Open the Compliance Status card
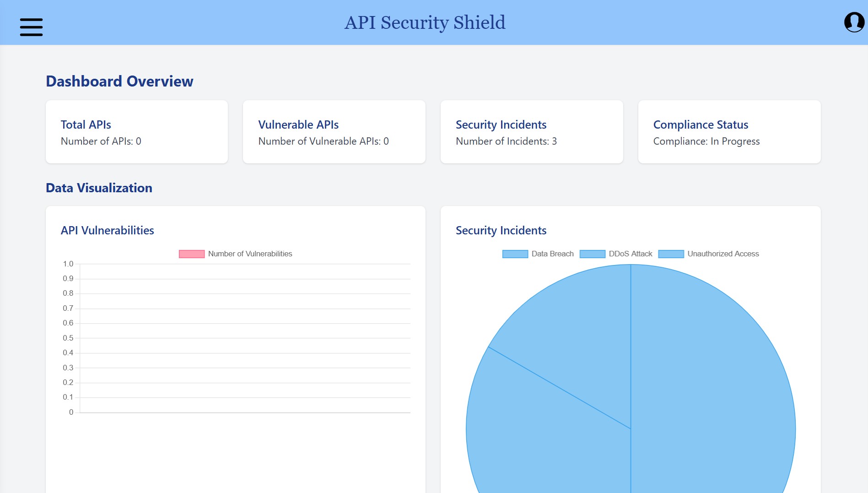The image size is (868, 493). [x=729, y=132]
